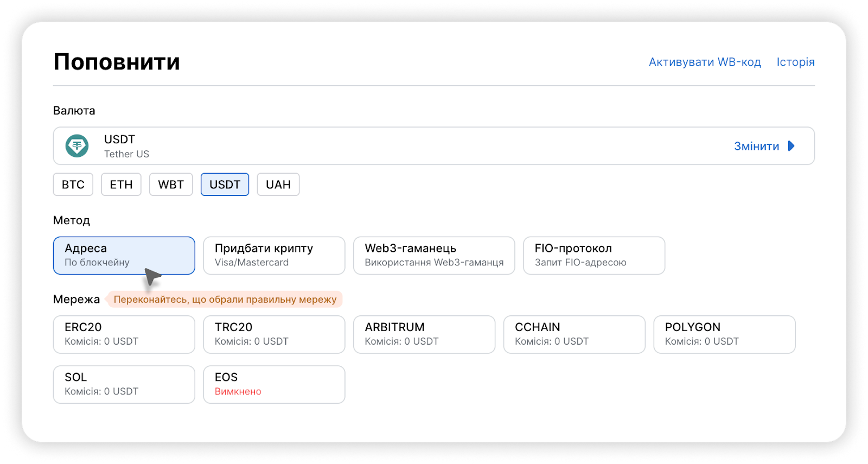The image size is (868, 464).
Task: Choose the WBT currency chip
Action: click(171, 185)
